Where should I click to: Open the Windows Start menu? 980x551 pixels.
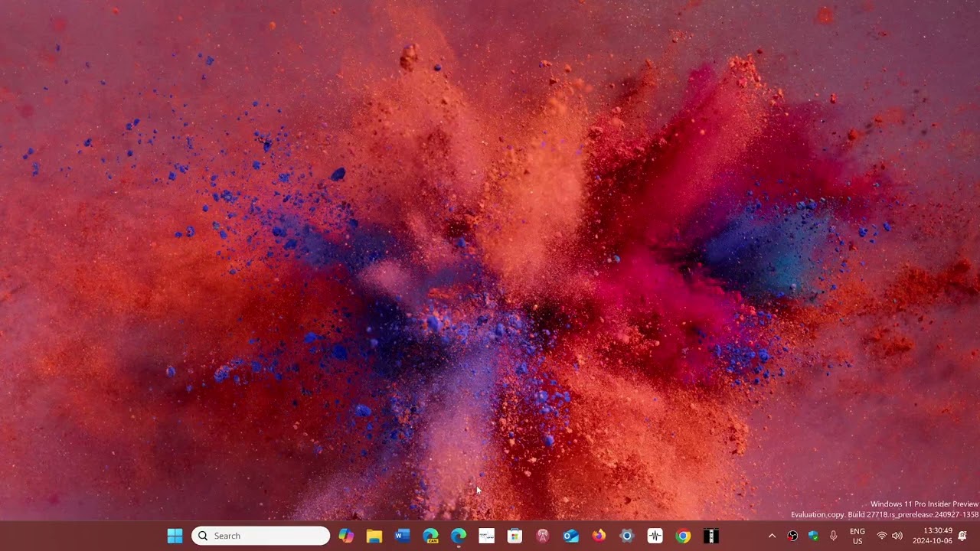(x=175, y=536)
